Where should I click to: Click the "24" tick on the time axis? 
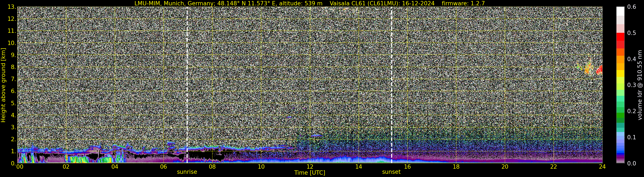(x=602, y=167)
